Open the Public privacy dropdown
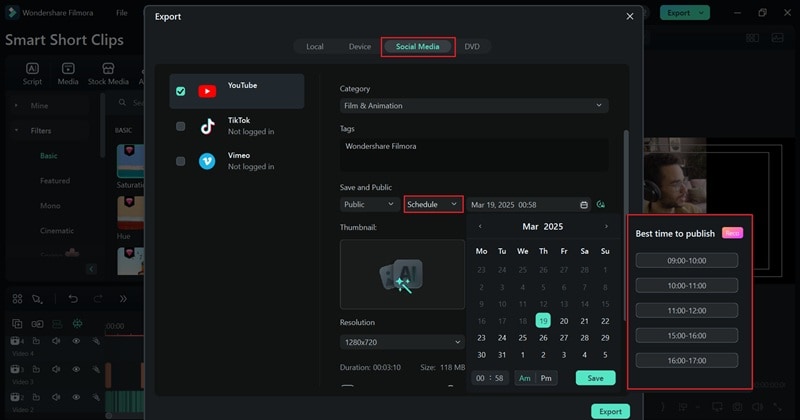800x420 pixels. (369, 204)
